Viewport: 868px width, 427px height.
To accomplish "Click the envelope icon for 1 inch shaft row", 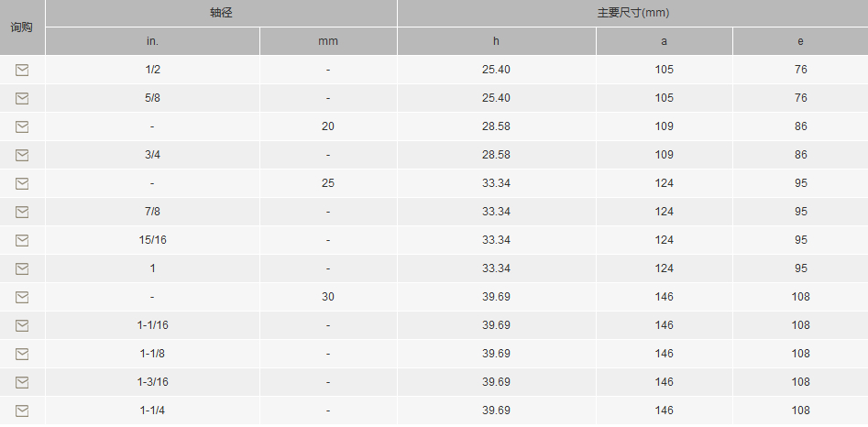I will click(22, 268).
